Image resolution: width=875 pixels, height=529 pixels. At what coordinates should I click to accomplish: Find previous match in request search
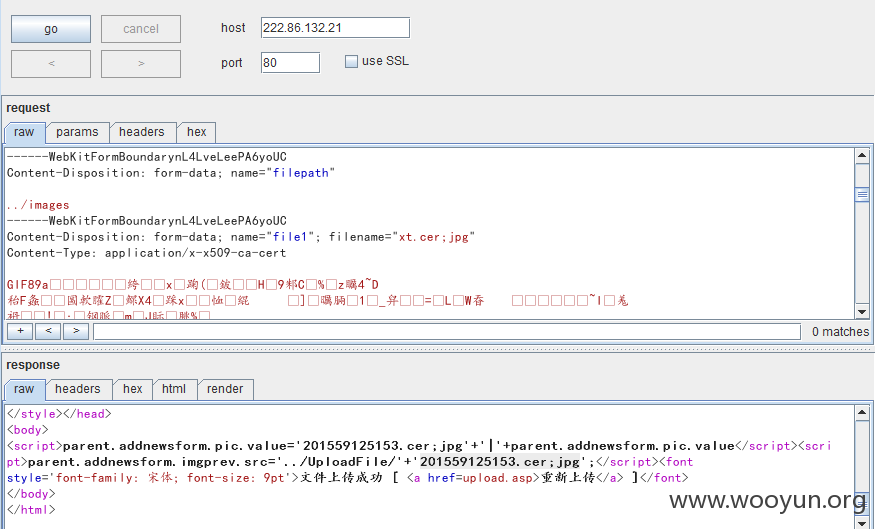coord(48,331)
